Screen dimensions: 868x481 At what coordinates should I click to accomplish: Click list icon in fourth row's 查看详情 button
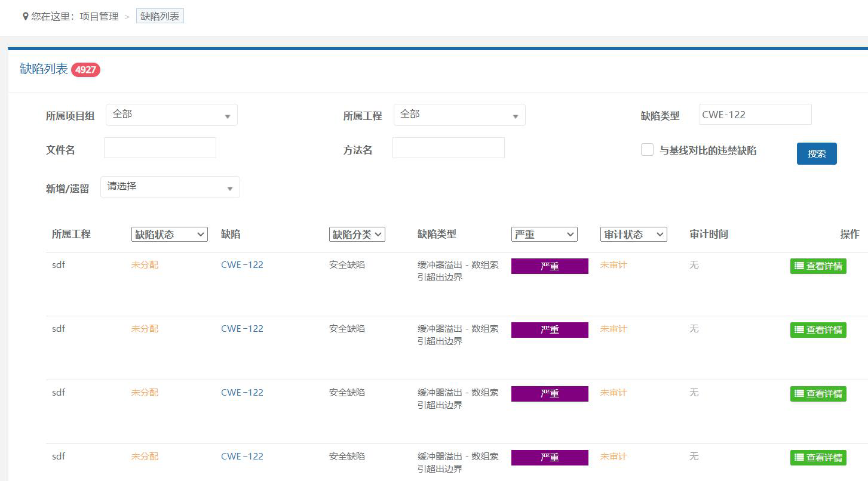[799, 458]
